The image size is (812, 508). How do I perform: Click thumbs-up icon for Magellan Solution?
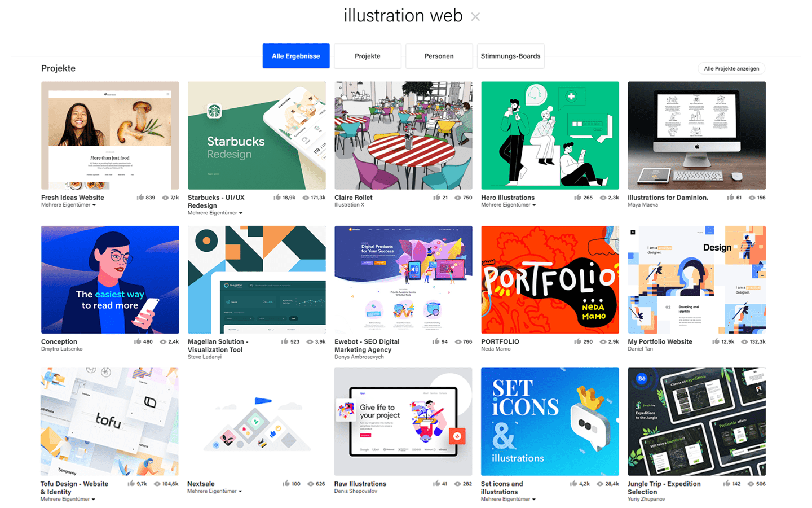285,341
